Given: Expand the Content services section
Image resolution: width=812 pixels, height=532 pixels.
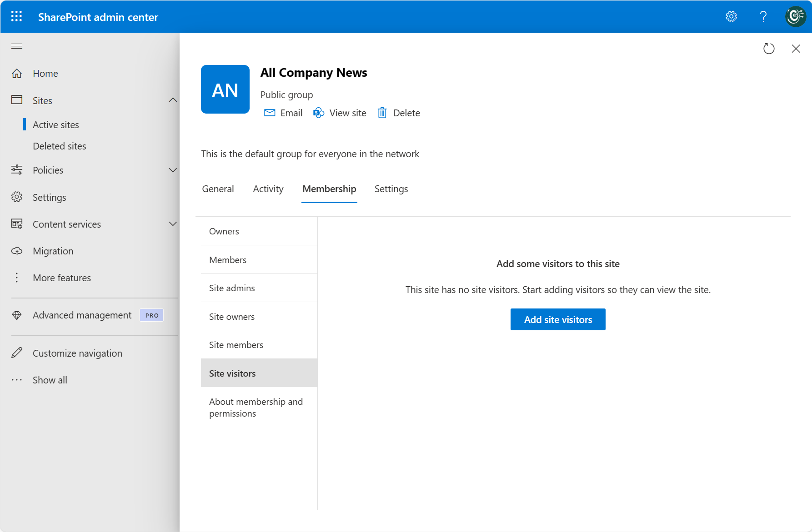Looking at the screenshot, I should [173, 224].
